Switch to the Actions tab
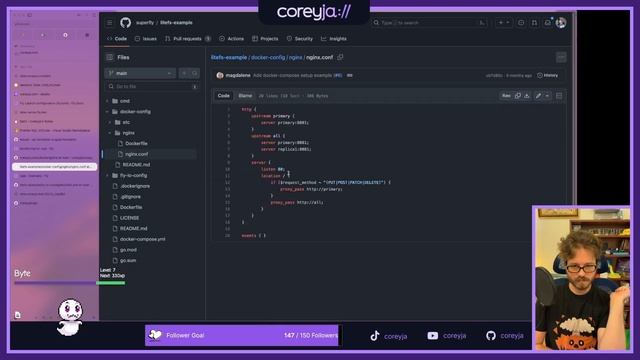 [231, 39]
